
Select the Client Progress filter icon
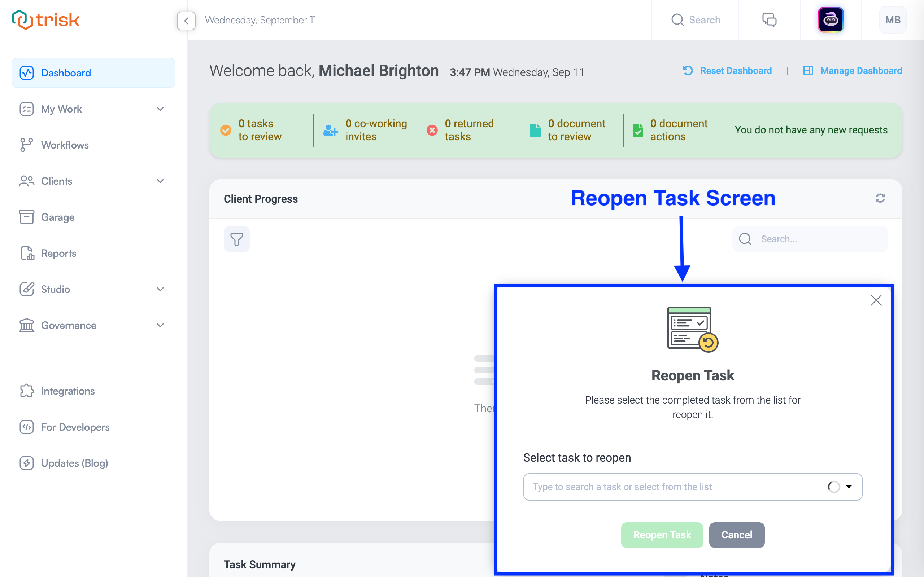[x=237, y=239]
